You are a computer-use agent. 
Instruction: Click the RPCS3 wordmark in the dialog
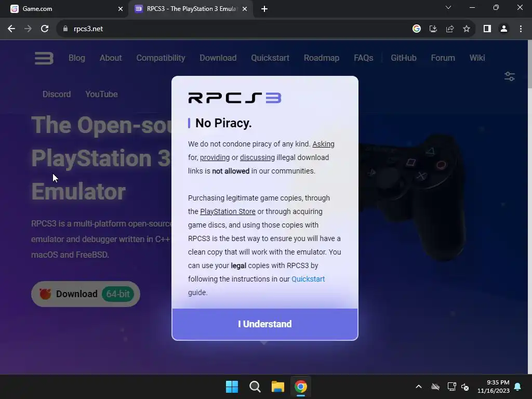click(x=234, y=98)
